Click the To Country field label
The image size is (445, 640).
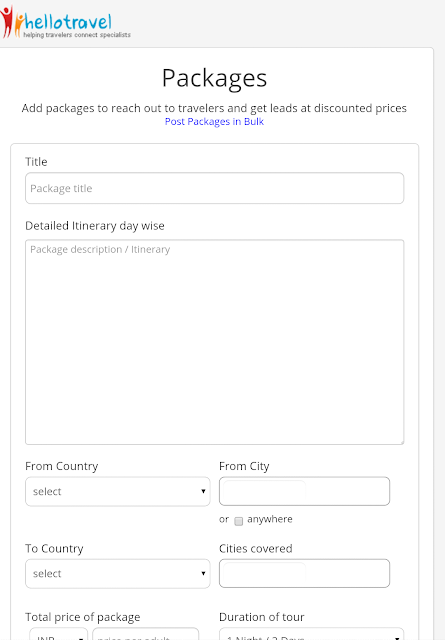tap(54, 548)
